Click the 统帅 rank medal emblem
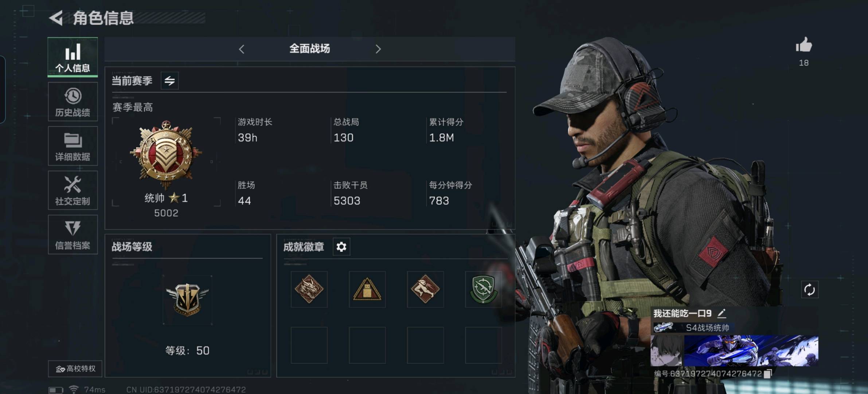Screen dimensions: 868x394 (x=166, y=154)
